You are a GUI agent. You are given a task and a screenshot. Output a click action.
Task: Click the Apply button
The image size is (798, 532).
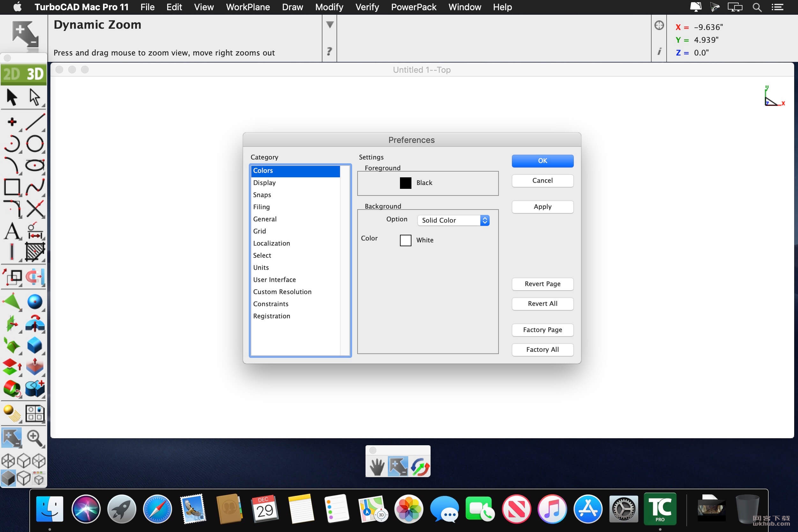[543, 207]
